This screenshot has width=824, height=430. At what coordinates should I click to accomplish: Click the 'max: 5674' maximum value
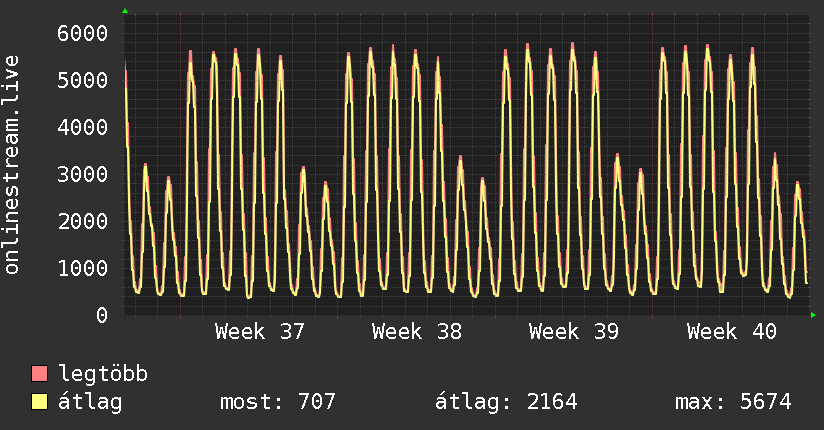click(733, 402)
